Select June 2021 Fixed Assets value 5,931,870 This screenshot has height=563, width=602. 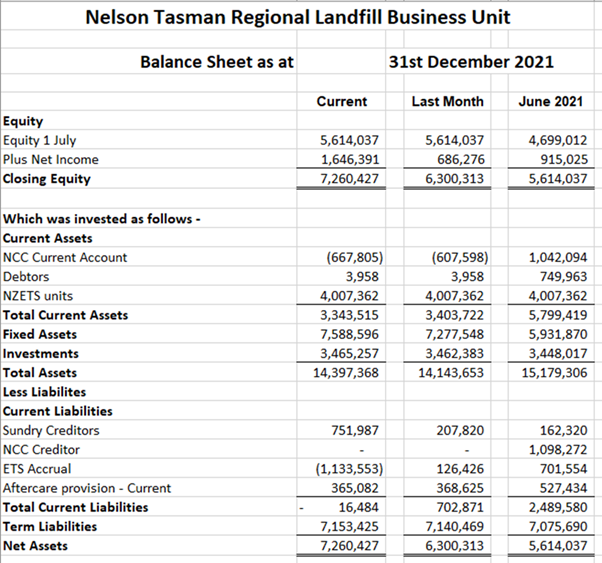coord(558,334)
